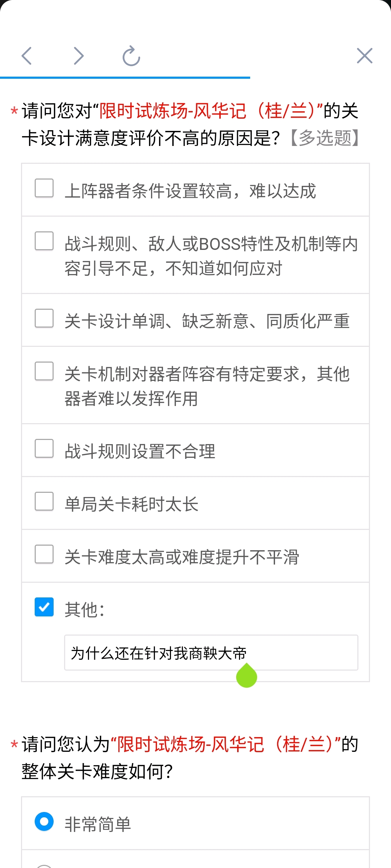Tick the 单局关卡耗时太长 checkbox
Image resolution: width=391 pixels, height=868 pixels.
point(44,501)
